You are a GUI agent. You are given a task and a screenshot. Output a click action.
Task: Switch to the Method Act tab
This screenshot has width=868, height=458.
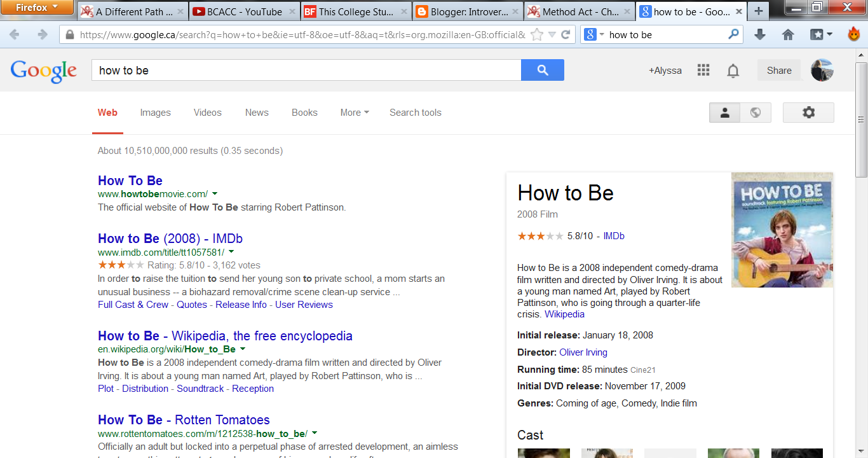(x=580, y=11)
